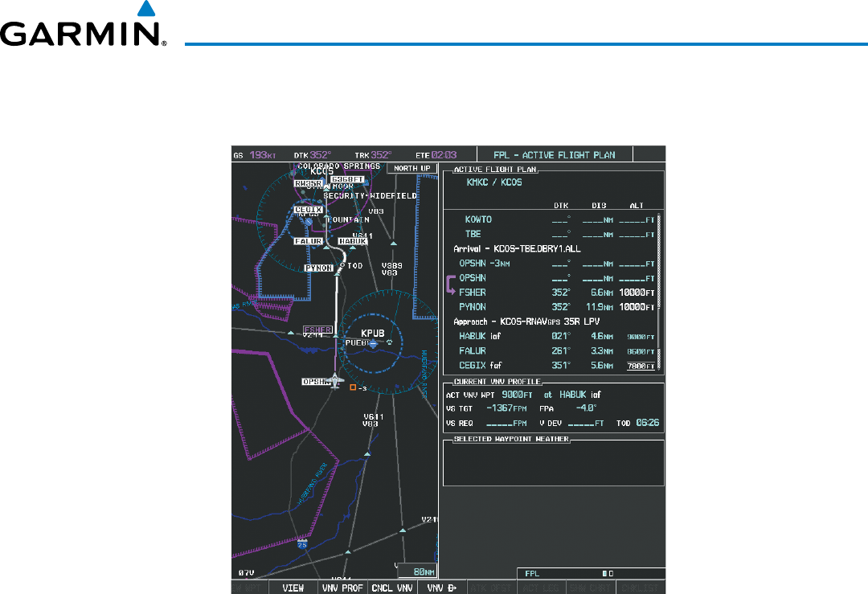The width and height of the screenshot is (868, 594).
Task: Click the 80NM map range box
Action: [418, 571]
